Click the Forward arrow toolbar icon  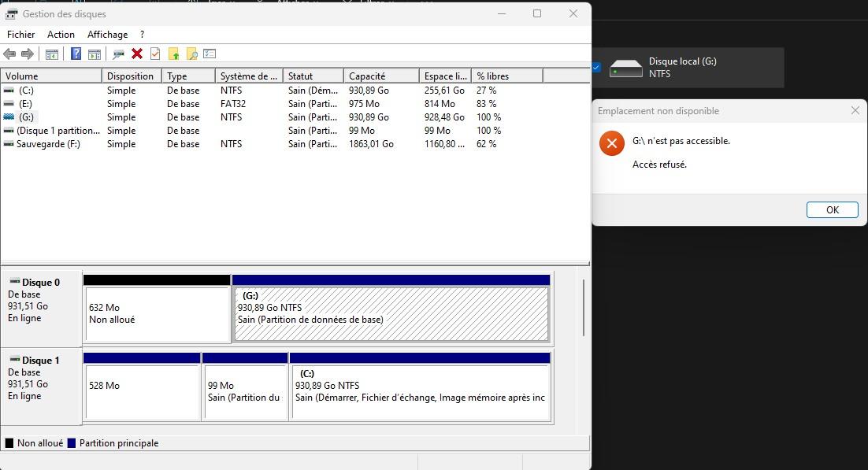[27, 54]
